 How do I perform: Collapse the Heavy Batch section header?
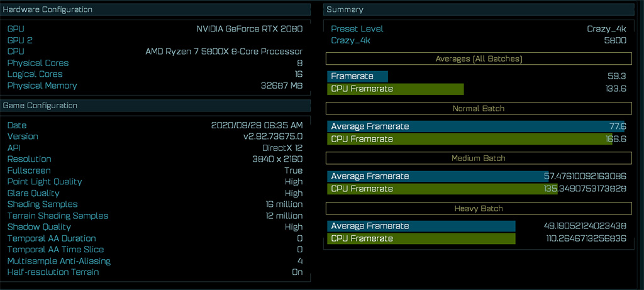479,208
